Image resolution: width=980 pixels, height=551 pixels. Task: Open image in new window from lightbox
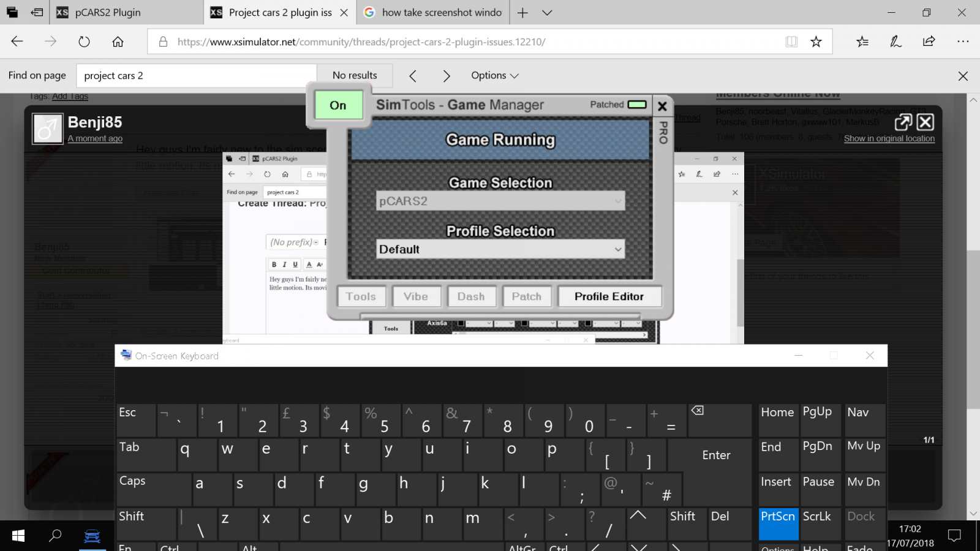click(x=903, y=122)
